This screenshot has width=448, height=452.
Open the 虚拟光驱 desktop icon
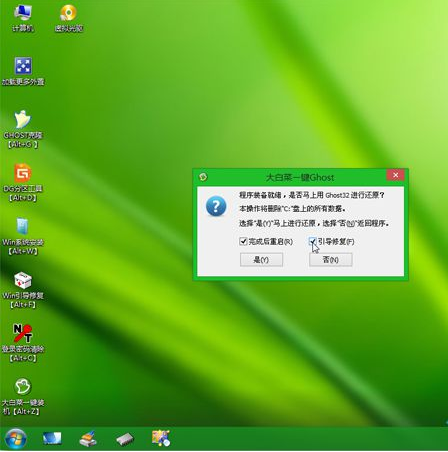point(69,19)
